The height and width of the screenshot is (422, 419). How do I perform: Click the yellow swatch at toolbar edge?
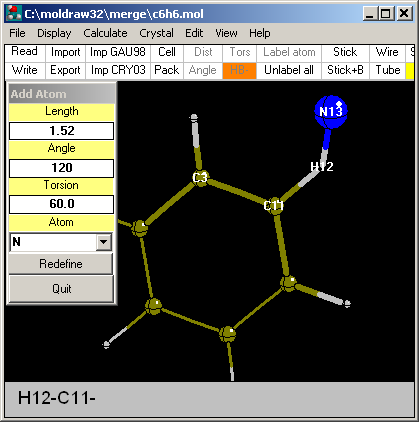point(410,70)
